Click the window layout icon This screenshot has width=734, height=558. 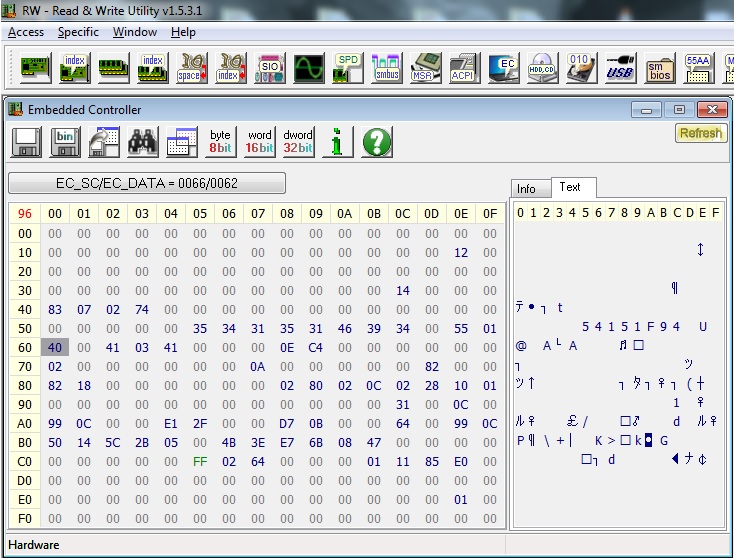pos(182,142)
